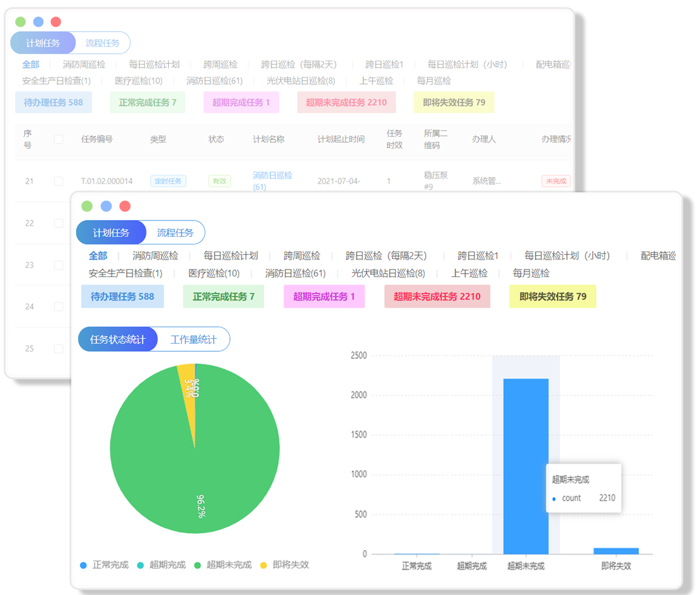Check the checkbox on table row 21
Image resolution: width=700 pixels, height=595 pixels.
(58, 181)
